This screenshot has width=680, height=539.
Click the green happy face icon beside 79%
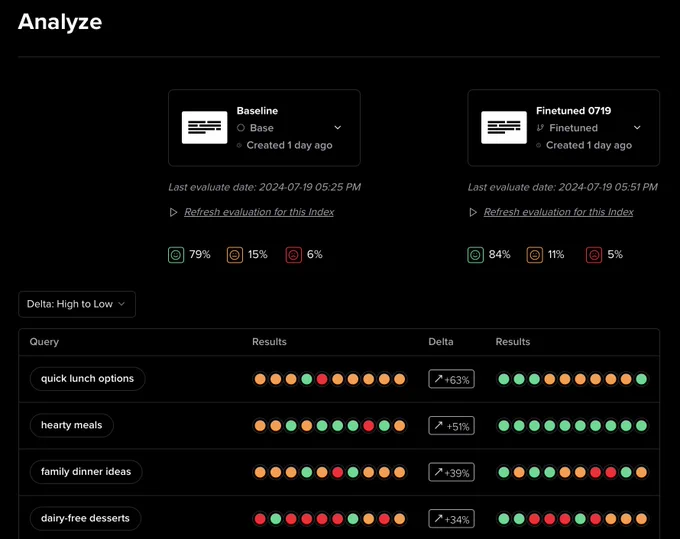pyautogui.click(x=176, y=255)
